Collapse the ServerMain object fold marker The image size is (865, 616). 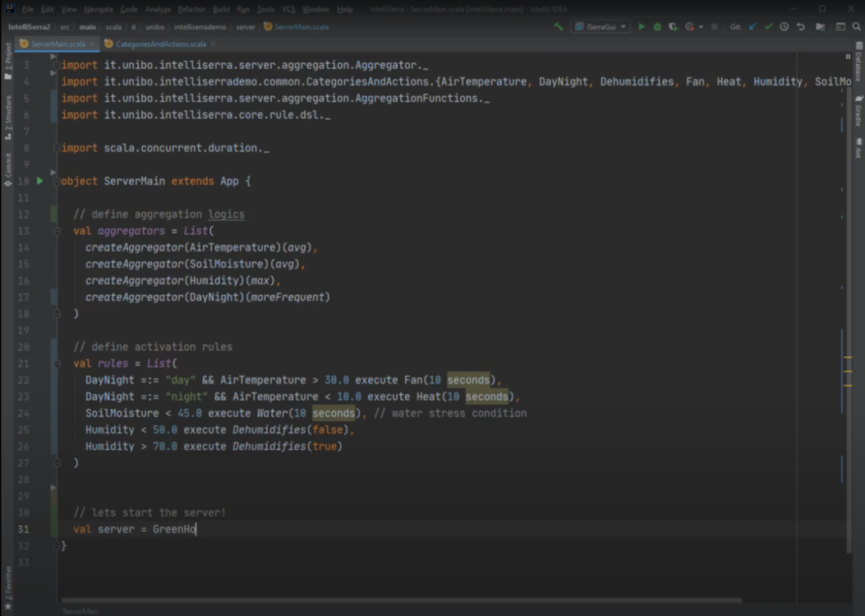coord(57,181)
